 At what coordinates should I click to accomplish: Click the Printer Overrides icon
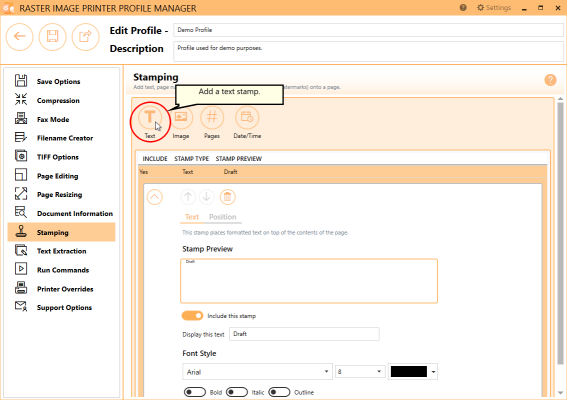[x=21, y=288]
